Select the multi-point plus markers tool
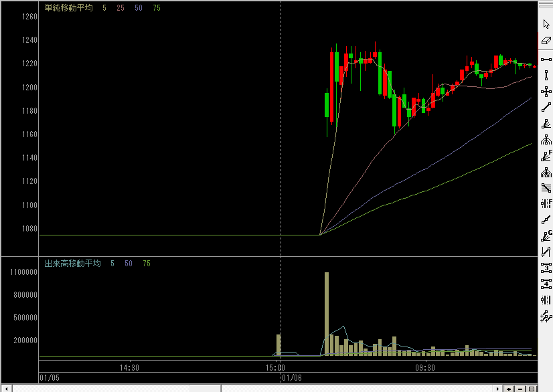This screenshot has width=553, height=392. tap(546, 316)
